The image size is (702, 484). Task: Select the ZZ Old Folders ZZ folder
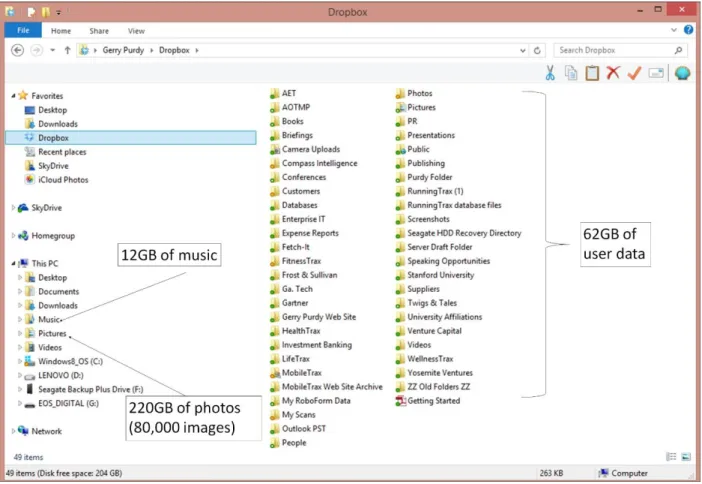pos(433,386)
